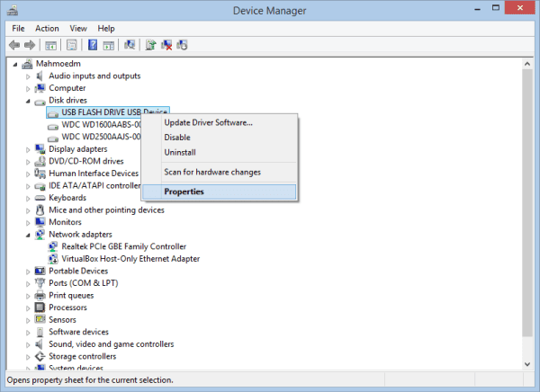The height and width of the screenshot is (392, 540).
Task: Choose Uninstall in the context menu
Action: [219, 152]
